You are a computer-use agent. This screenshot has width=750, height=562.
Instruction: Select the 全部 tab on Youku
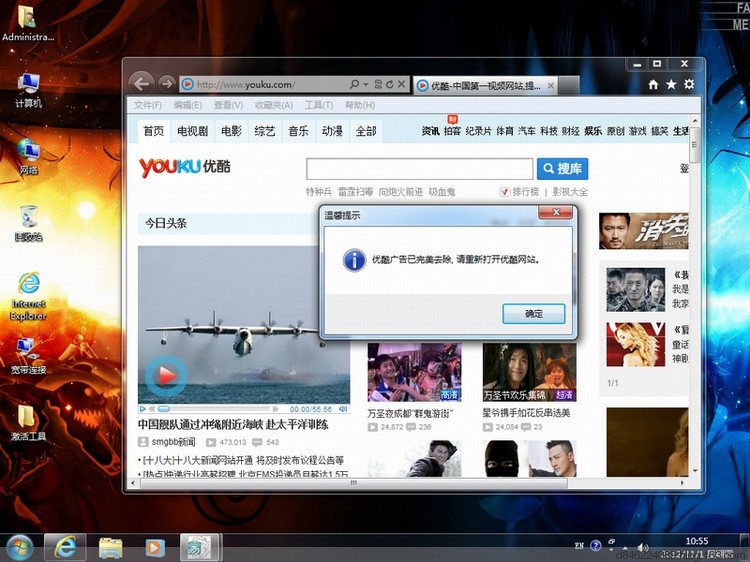tap(366, 131)
